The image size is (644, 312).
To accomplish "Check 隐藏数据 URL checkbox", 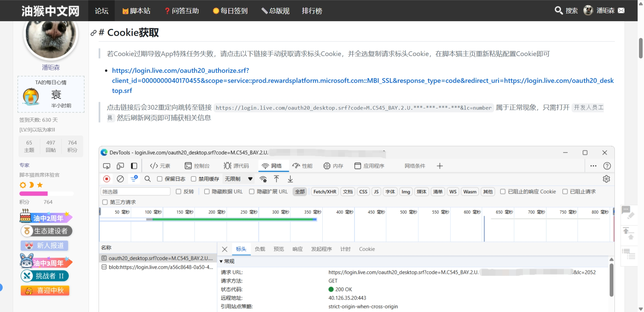I will 207,192.
